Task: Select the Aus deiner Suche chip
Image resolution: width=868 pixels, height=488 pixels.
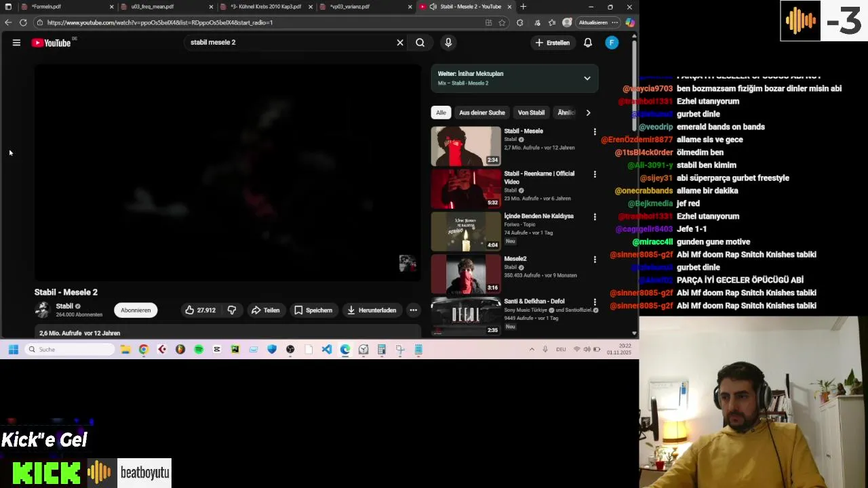Action: point(481,113)
